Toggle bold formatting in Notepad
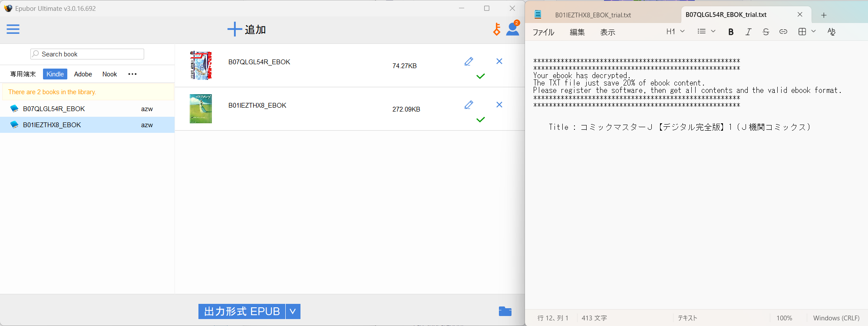 [x=731, y=32]
